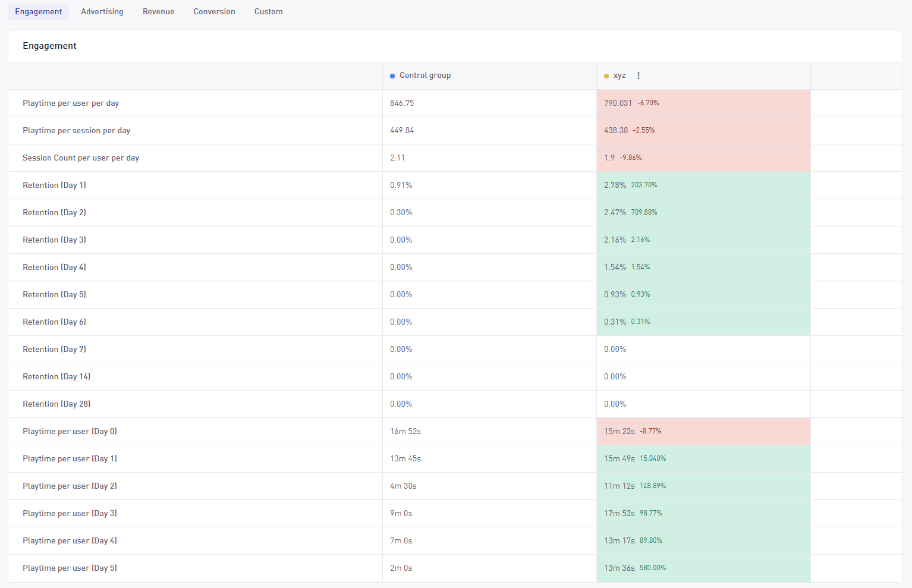Click the Control group 16m 52s value
Screen dimensions: 912x588
coord(405,432)
